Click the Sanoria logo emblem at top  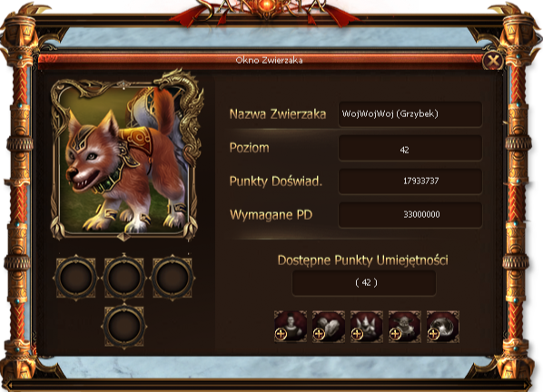(267, 7)
